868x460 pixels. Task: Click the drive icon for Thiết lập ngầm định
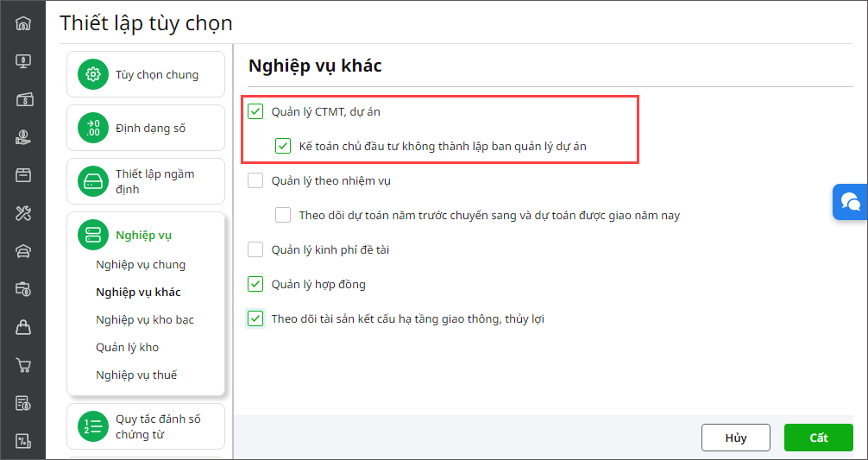[93, 181]
